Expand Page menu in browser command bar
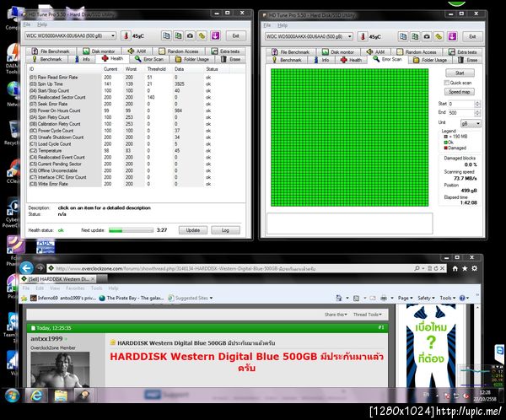The width and height of the screenshot is (506, 420). click(405, 298)
